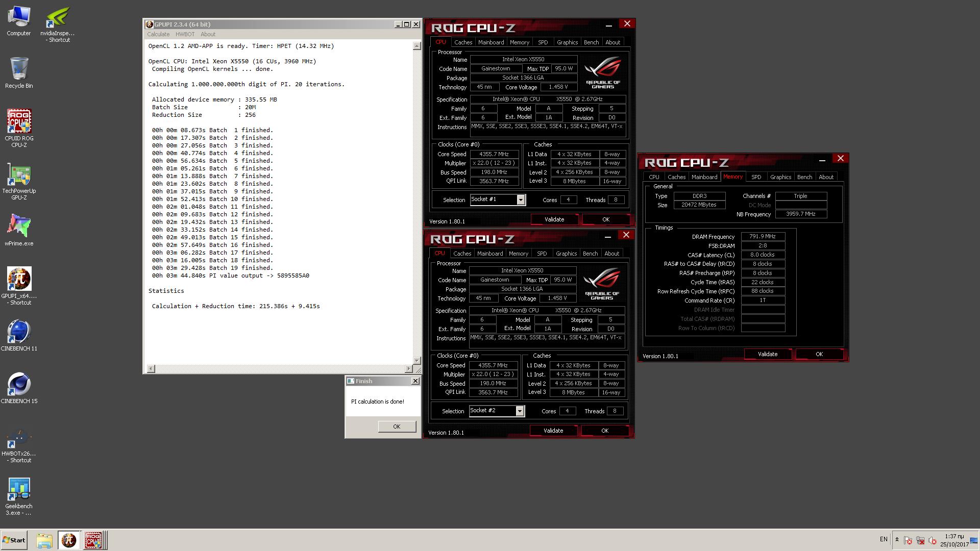The image size is (980, 551).
Task: Select the GPUPI_x64 shortcut icon
Action: 19,286
